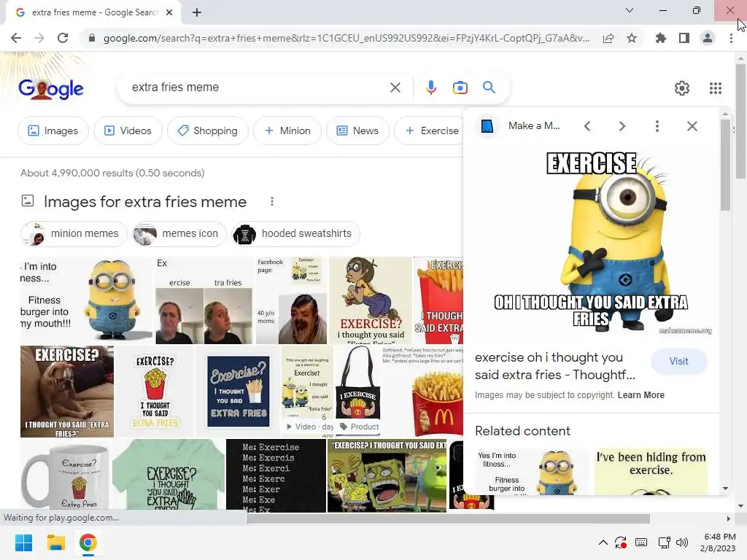Open related 'Yes I'm into fitness' thumbnail

click(x=531, y=472)
